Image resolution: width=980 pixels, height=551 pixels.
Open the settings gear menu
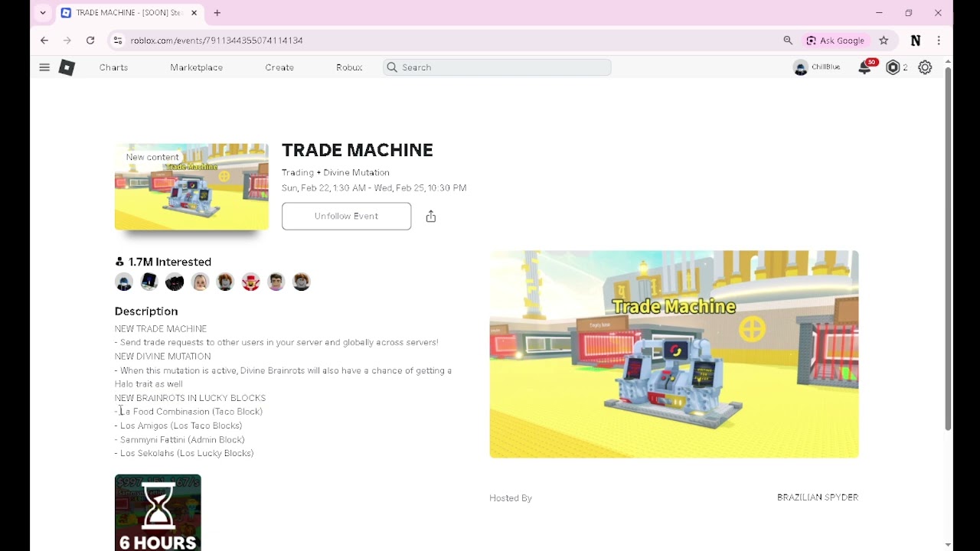925,67
